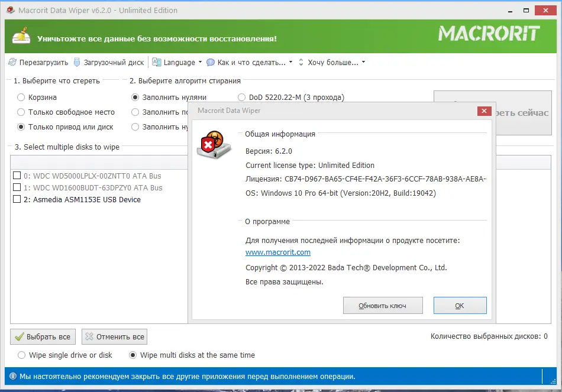Click the Загрузочный диск USB icon
The height and width of the screenshot is (392, 562).
click(77, 62)
